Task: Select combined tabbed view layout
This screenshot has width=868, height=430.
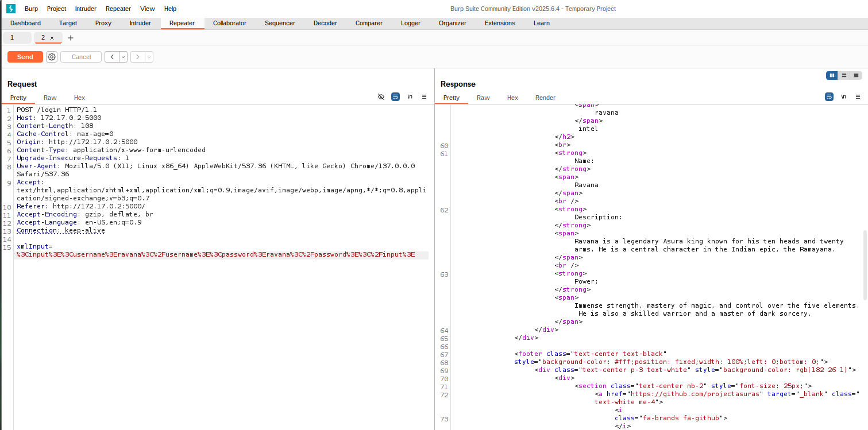Action: (x=856, y=75)
